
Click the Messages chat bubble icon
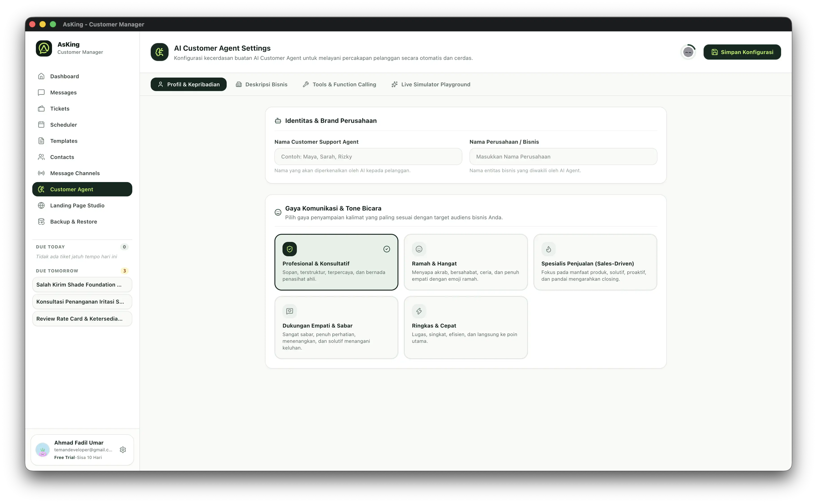pos(41,92)
